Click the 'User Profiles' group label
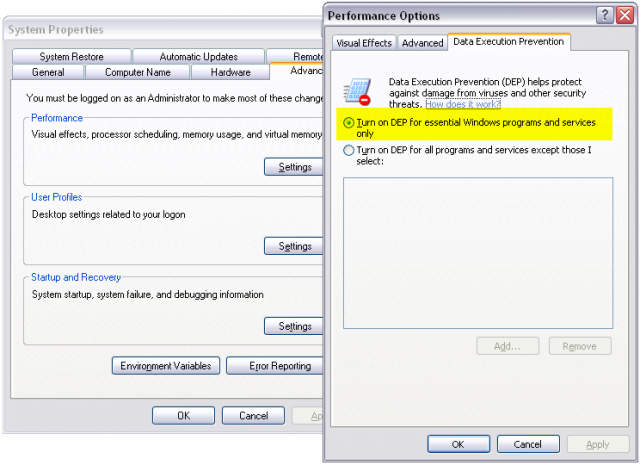Image resolution: width=640 pixels, height=465 pixels. click(x=56, y=197)
